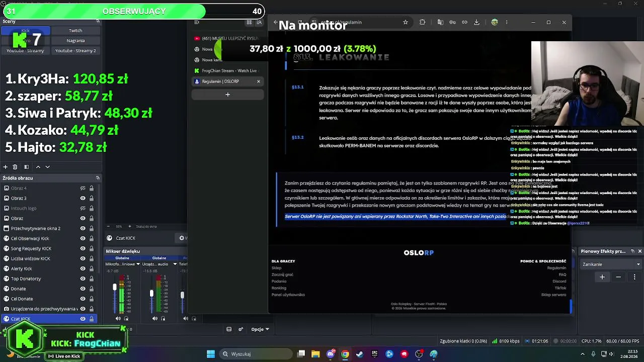
Task: Hide the Cel Obserwacji Kick source
Action: (x=83, y=238)
